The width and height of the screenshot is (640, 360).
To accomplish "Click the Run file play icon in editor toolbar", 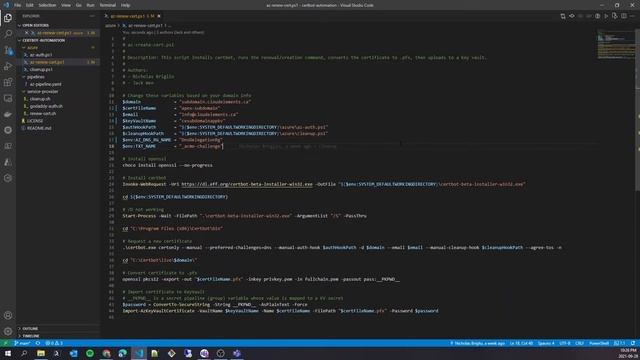I will click(606, 16).
